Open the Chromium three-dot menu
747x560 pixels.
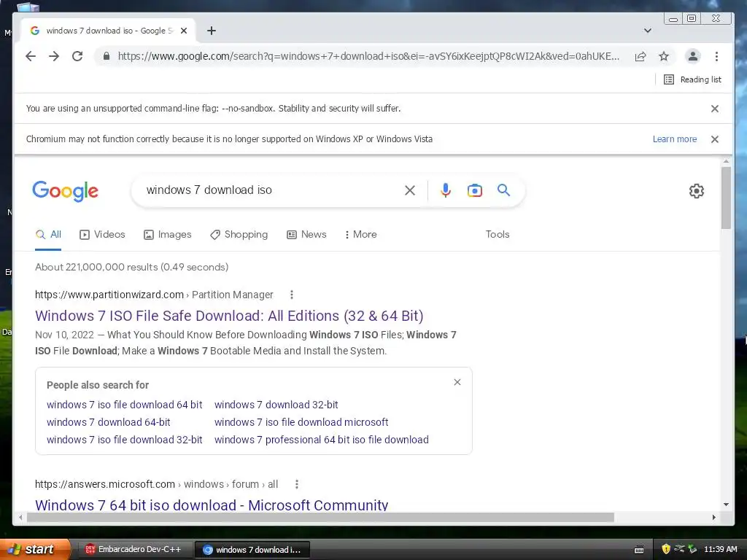pyautogui.click(x=716, y=56)
